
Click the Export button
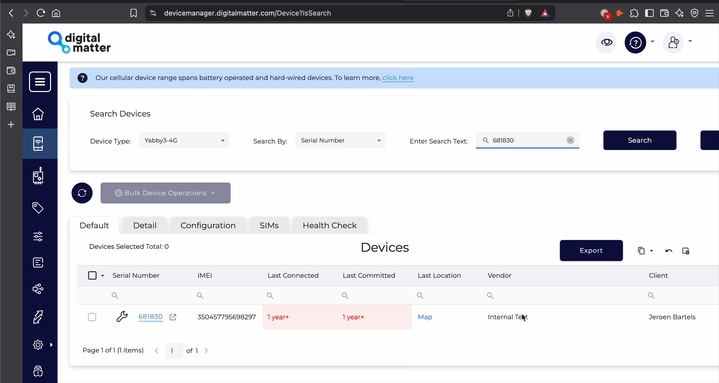591,250
